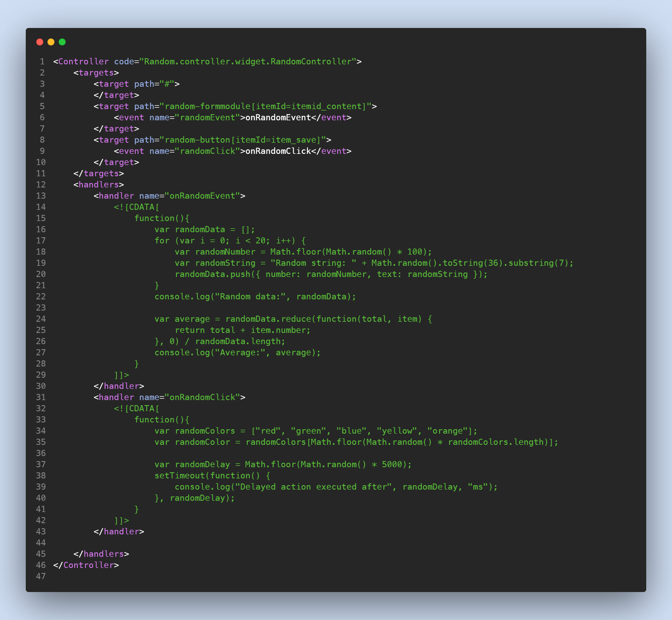
Task: Click the white onRandomClick text on line 9
Action: pos(278,151)
